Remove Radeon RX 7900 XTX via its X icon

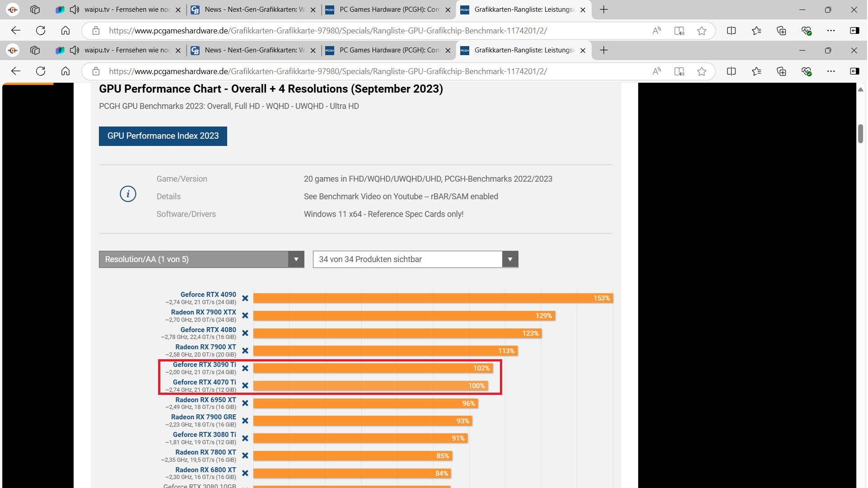click(x=245, y=316)
